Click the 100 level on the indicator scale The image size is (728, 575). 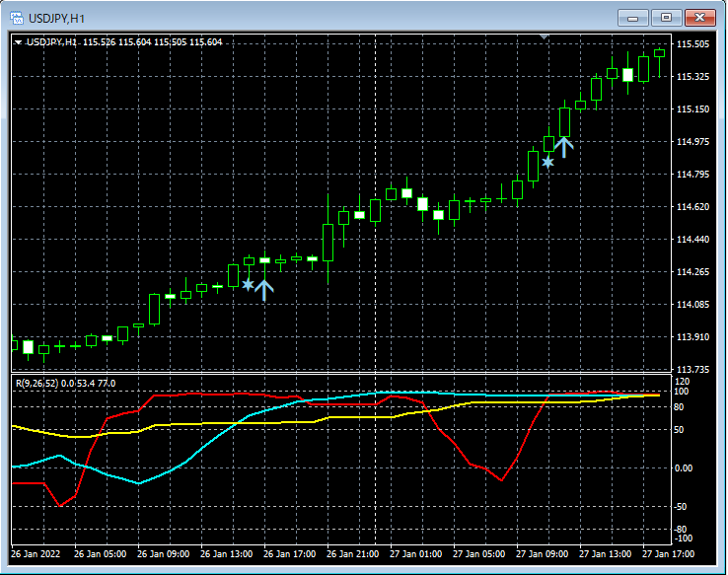(683, 392)
